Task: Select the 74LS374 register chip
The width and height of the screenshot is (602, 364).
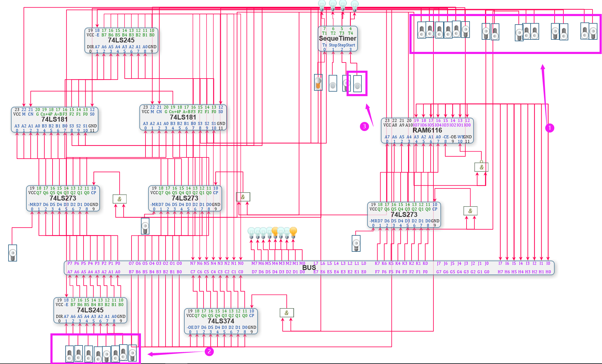Action: 221,321
